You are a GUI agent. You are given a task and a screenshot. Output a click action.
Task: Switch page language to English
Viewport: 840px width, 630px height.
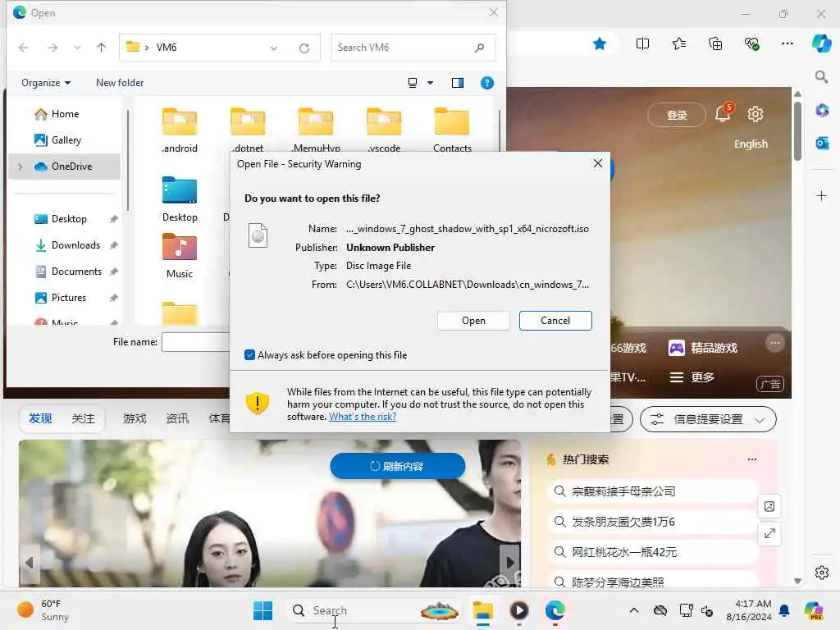[x=751, y=144]
